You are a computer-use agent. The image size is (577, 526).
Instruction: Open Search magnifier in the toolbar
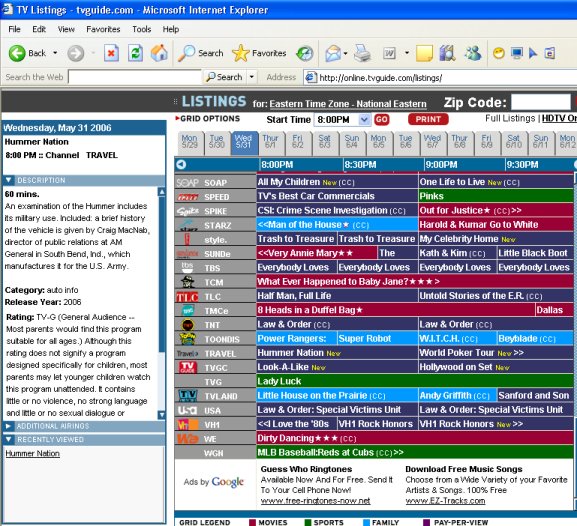[186, 53]
